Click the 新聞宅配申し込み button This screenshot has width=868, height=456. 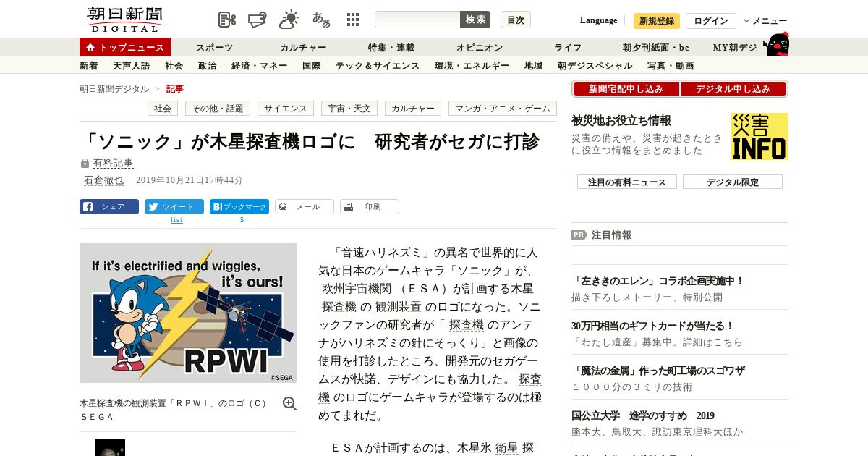626,89
